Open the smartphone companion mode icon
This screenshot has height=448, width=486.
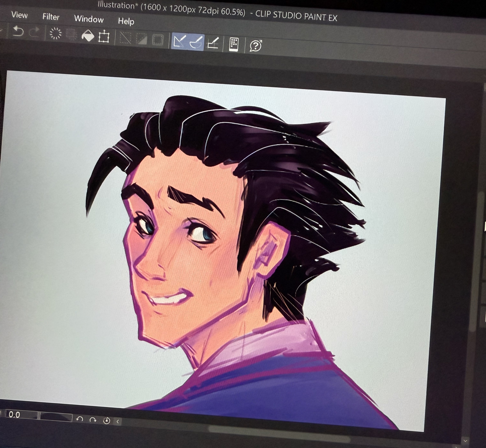[234, 44]
